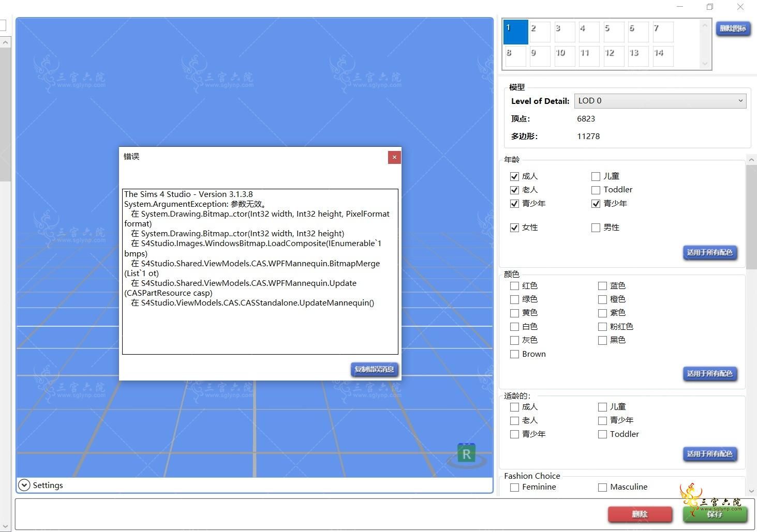Select swatch thumbnail 13
Screen dimensions: 757x532
tap(638, 56)
